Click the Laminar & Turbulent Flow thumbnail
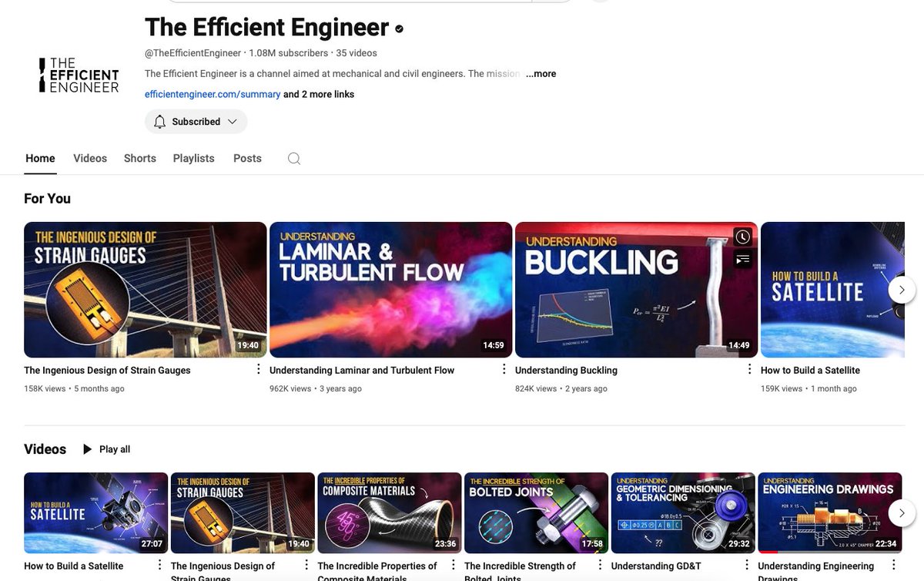924x581 pixels. [x=390, y=290]
